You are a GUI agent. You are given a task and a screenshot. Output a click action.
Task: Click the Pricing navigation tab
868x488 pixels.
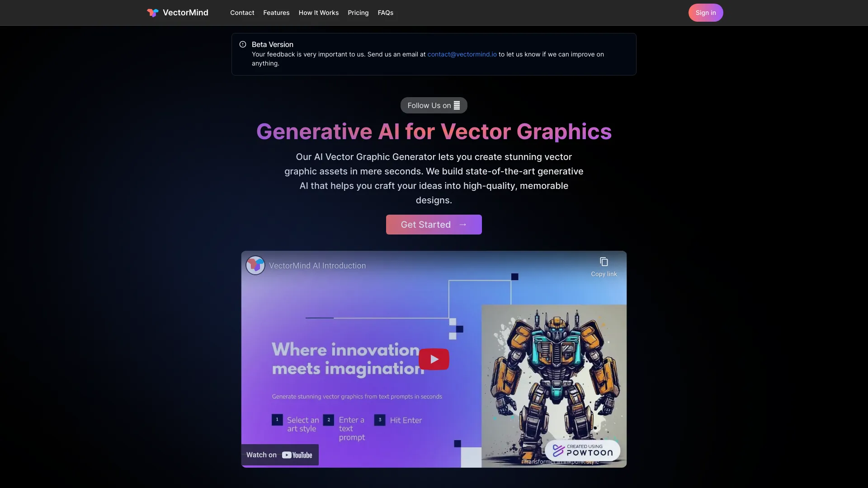(x=359, y=13)
